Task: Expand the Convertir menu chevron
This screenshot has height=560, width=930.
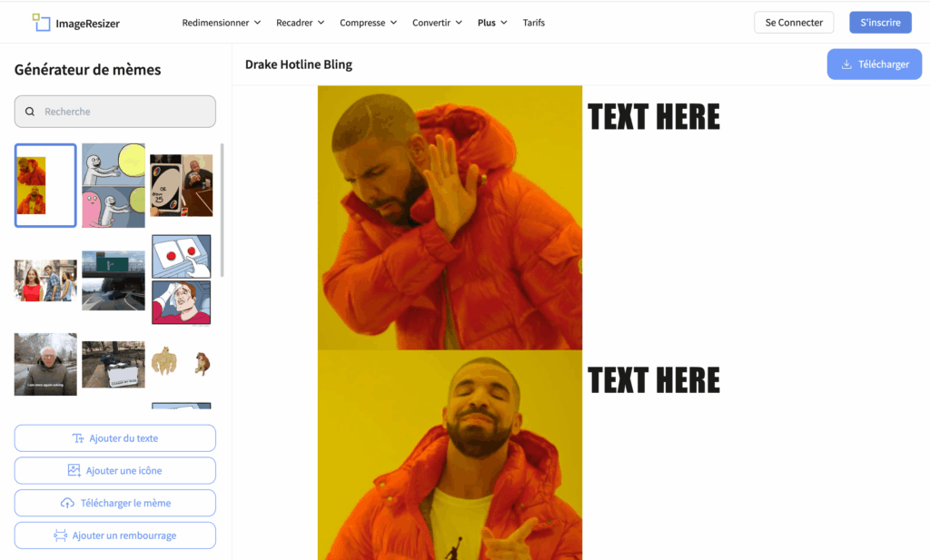Action: pos(459,23)
